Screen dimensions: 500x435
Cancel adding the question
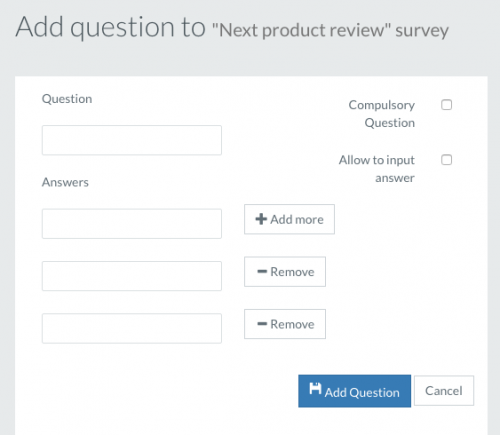click(444, 391)
